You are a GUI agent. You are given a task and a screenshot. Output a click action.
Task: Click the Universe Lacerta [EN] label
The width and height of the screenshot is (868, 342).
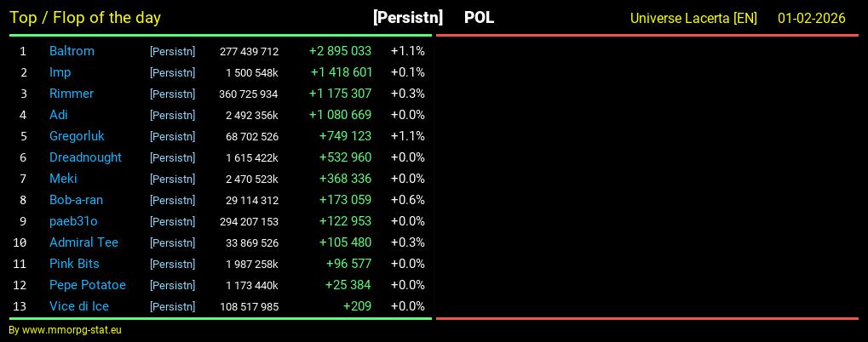coord(693,18)
